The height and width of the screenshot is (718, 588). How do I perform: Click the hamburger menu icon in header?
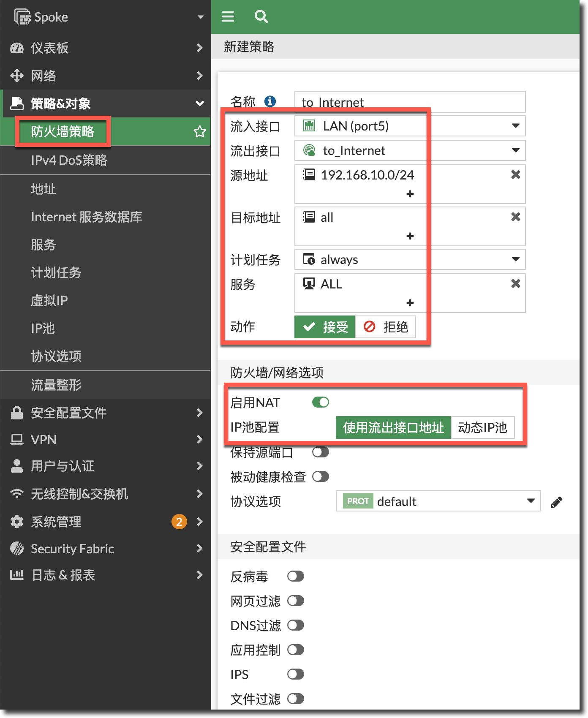pos(228,16)
